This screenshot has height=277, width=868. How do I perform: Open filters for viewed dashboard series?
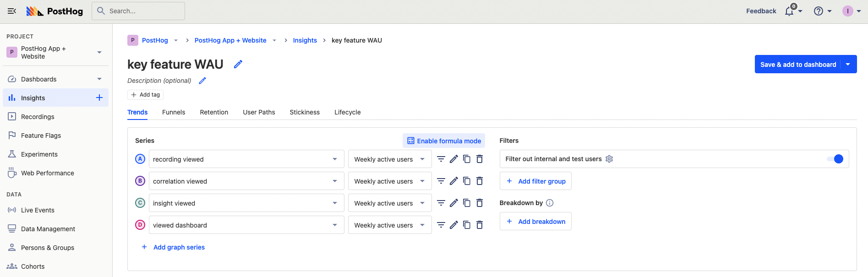pyautogui.click(x=441, y=225)
